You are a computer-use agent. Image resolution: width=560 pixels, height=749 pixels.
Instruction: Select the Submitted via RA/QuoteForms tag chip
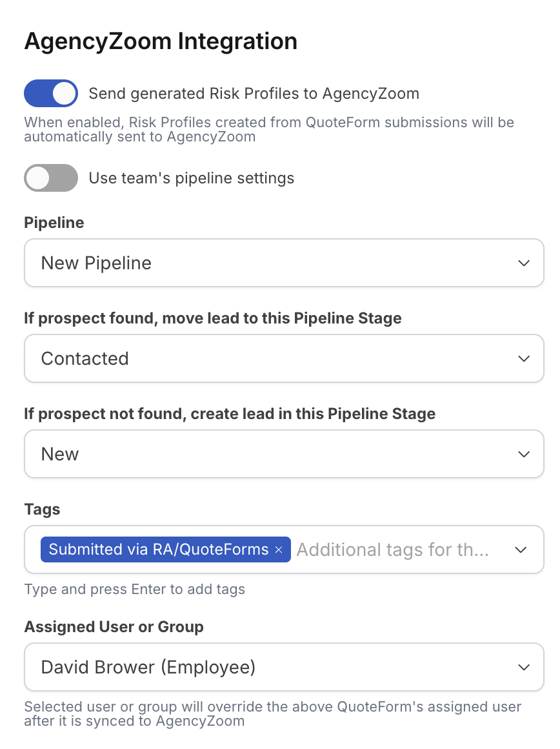click(158, 549)
